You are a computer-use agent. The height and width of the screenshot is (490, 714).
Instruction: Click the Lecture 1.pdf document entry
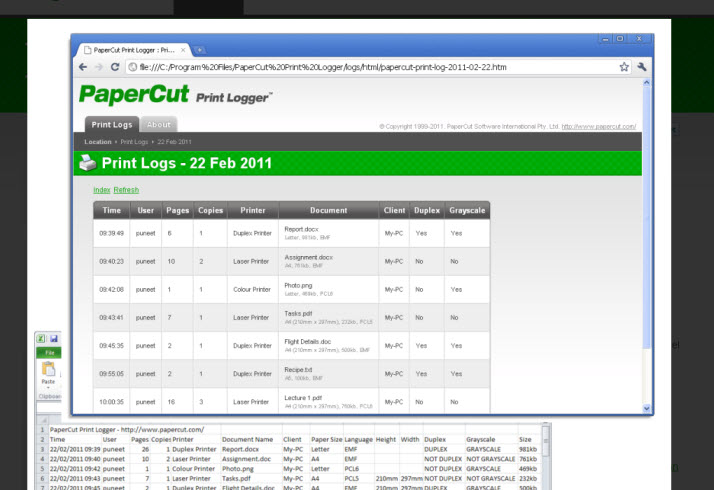coord(303,398)
